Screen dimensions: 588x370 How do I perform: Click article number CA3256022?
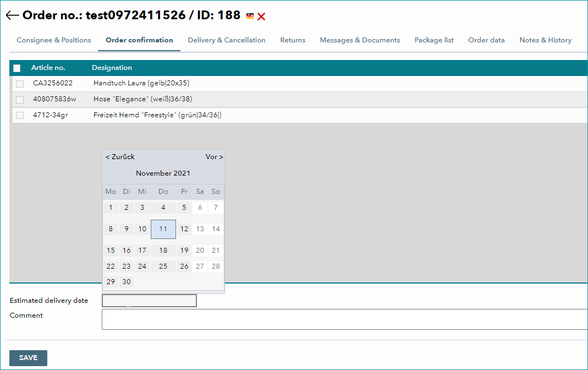[52, 83]
